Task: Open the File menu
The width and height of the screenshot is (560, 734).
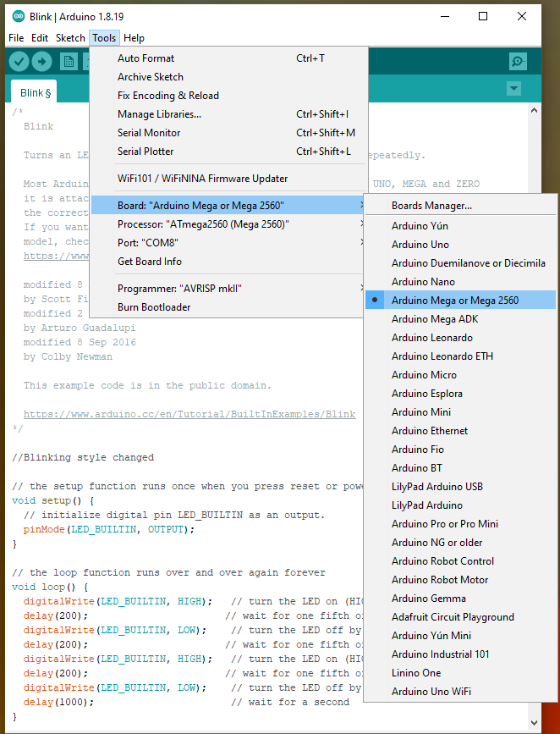Action: 16,38
